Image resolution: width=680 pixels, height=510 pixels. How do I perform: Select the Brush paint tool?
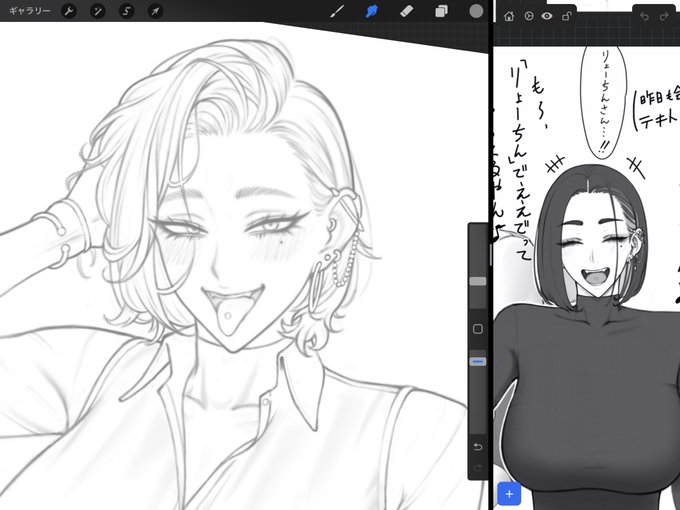337,11
